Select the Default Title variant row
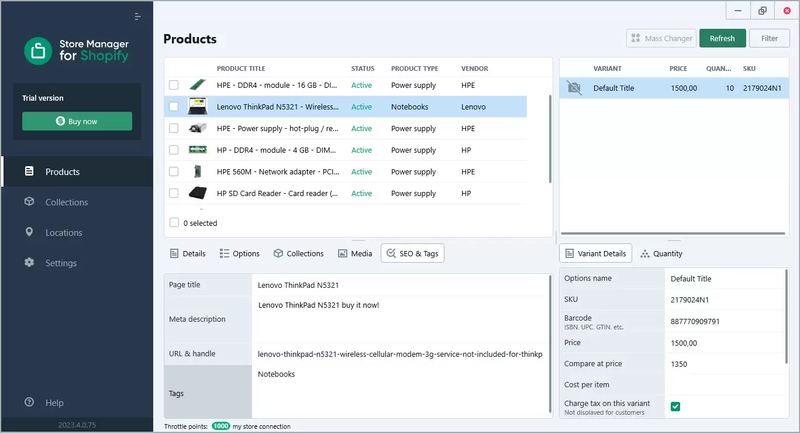Image resolution: width=800 pixels, height=433 pixels. (x=674, y=88)
